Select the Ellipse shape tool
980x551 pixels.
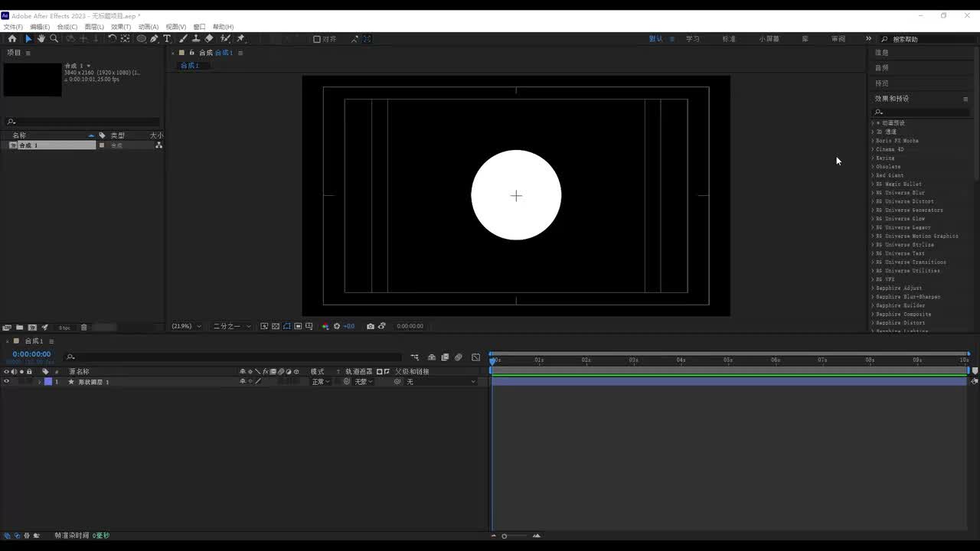(x=142, y=39)
